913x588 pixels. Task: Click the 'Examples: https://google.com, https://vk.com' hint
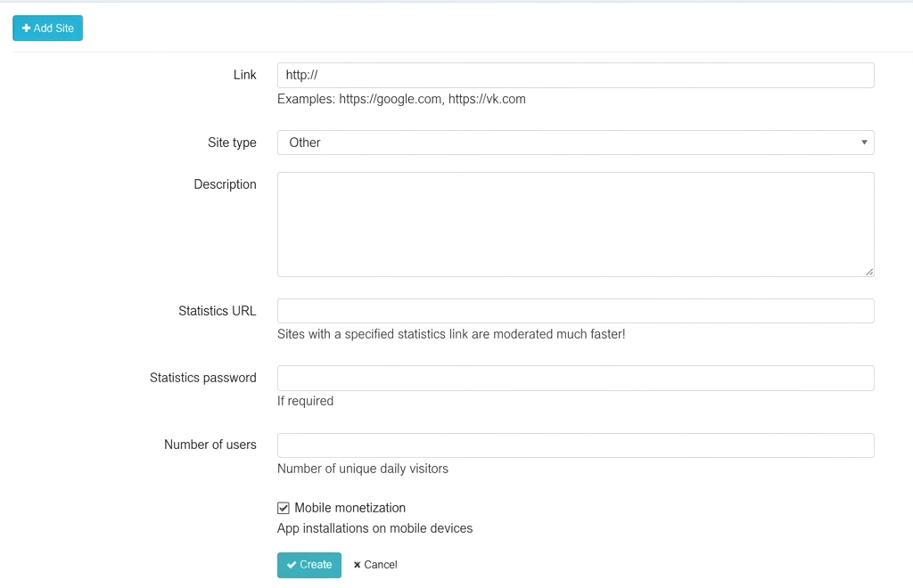tap(401, 99)
